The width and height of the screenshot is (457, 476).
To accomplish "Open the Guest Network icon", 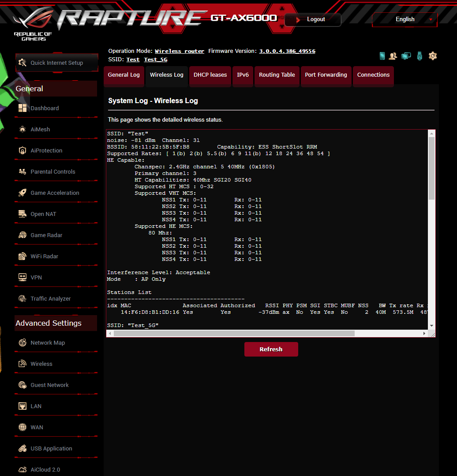I will [x=22, y=385].
